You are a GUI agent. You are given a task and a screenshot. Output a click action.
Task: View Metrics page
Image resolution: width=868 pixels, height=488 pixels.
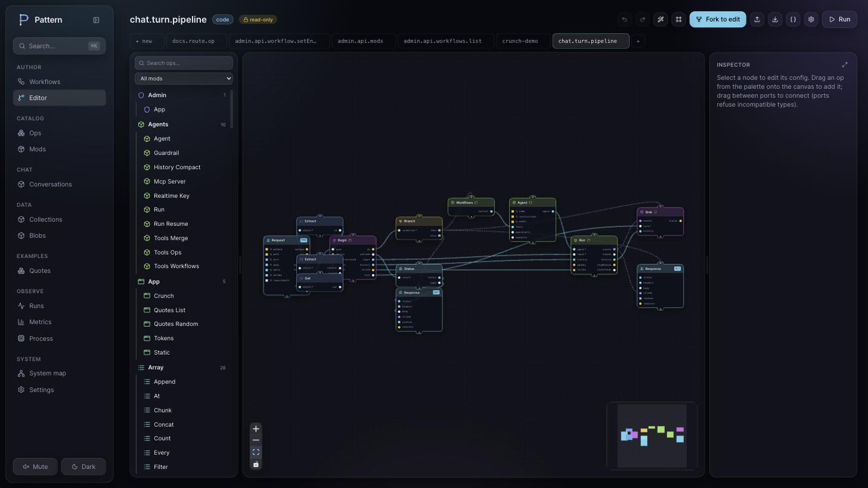(60, 322)
